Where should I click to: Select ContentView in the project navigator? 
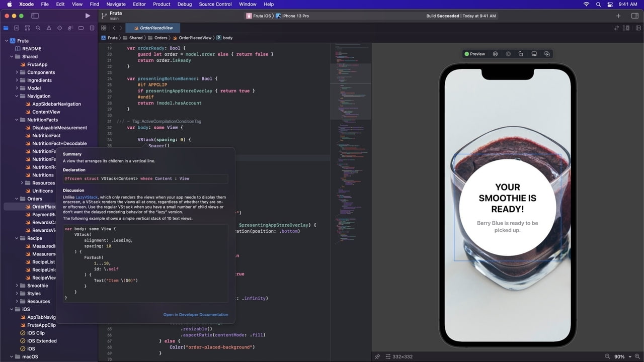pyautogui.click(x=46, y=112)
